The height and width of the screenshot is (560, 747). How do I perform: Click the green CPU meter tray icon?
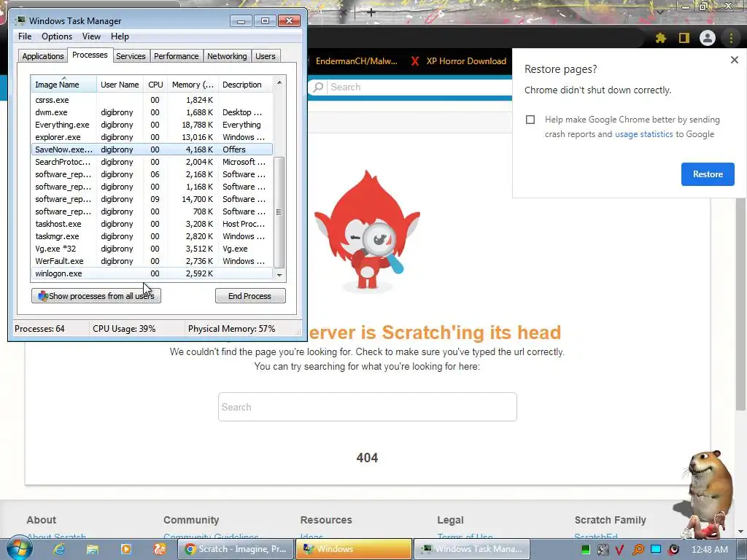point(586,550)
